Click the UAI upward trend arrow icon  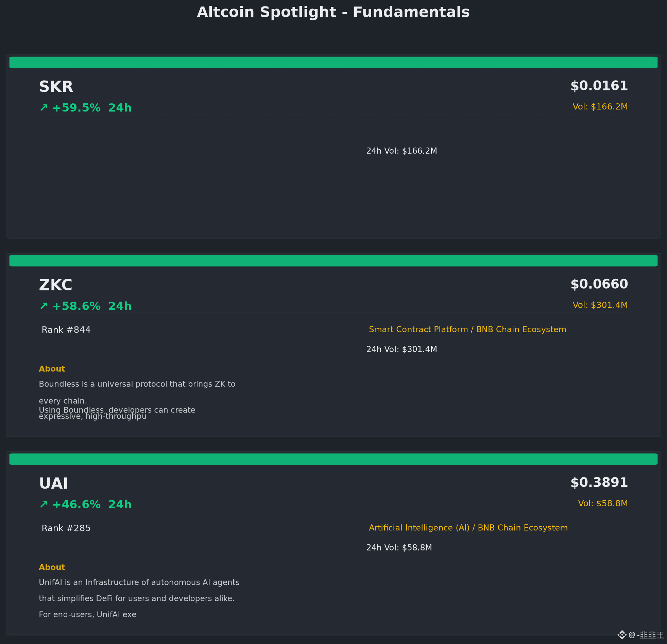click(44, 504)
